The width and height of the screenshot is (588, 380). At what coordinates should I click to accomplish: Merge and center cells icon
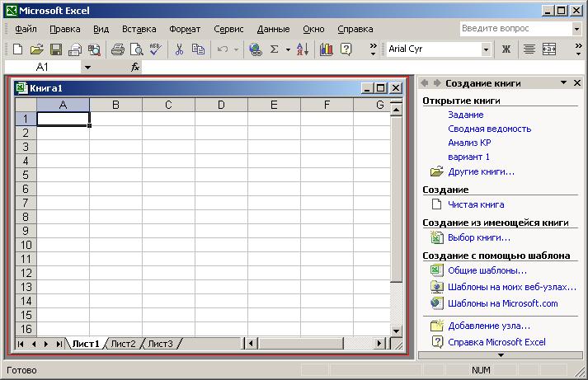548,49
